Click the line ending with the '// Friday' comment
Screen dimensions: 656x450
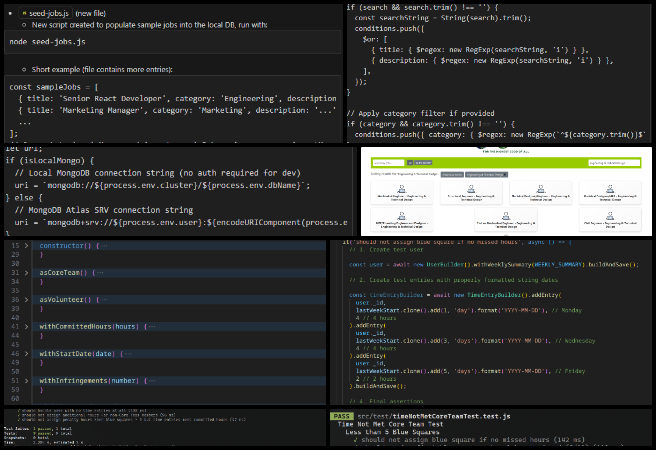[x=470, y=371]
